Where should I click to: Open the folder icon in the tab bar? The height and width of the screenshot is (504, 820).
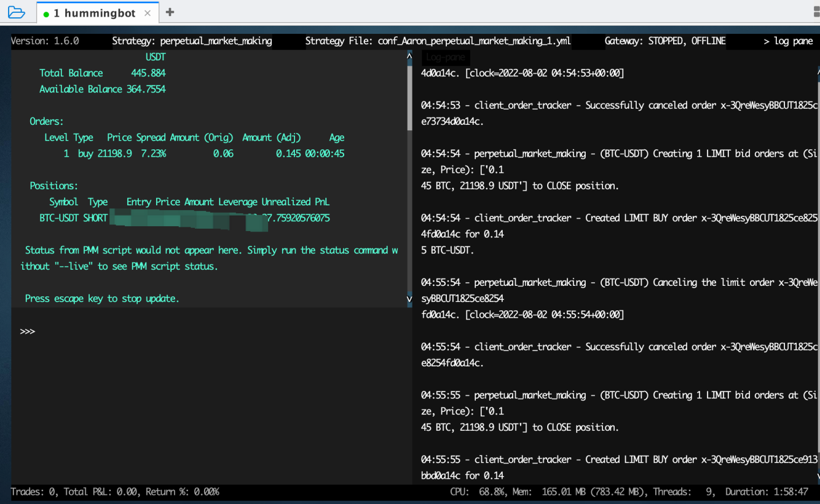click(x=17, y=12)
